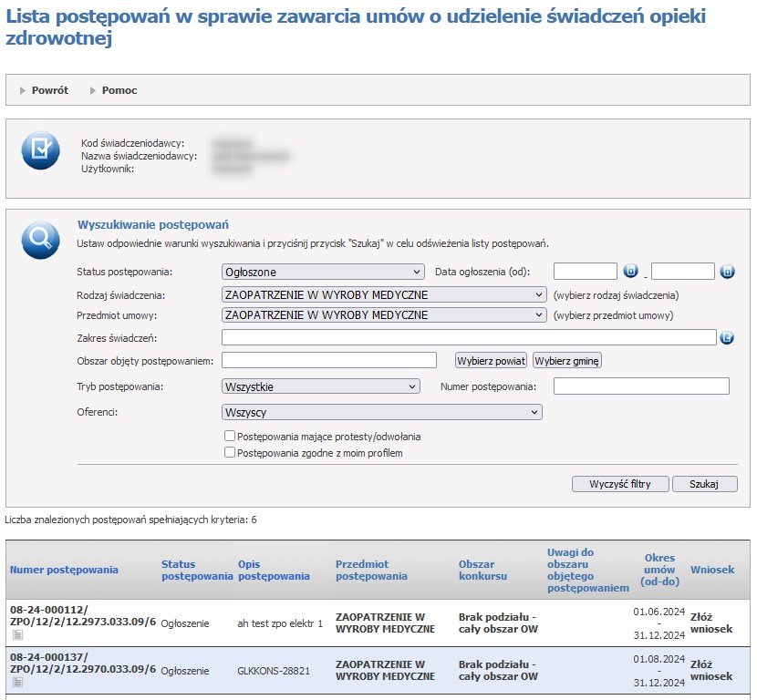Open the Pomoc help menu item
The image size is (757, 700).
click(x=119, y=90)
